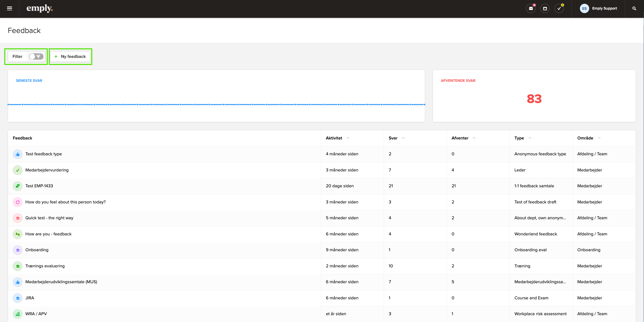This screenshot has width=644, height=322.
Task: Sort table by Aktivitet column arrow
Action: click(348, 138)
